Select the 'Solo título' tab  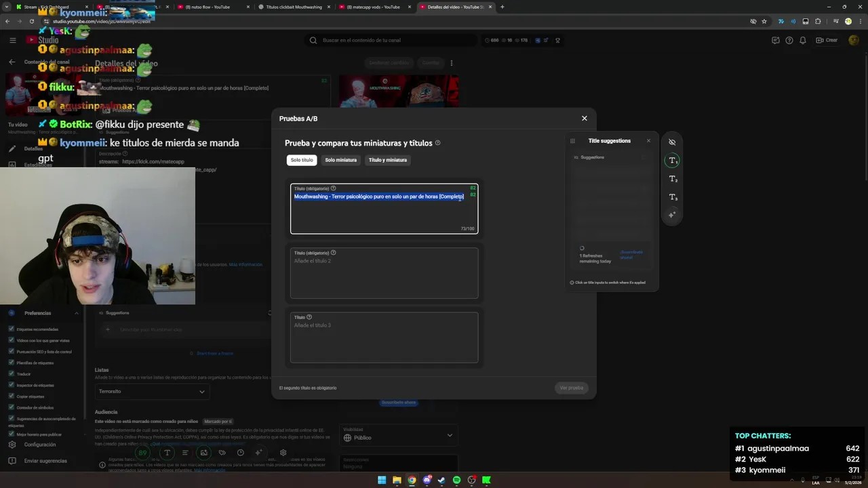[302, 160]
